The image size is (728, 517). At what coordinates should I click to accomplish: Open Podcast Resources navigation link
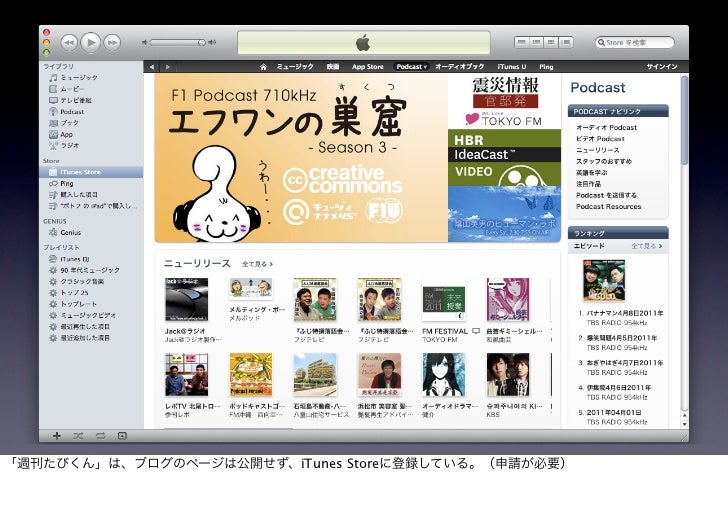[609, 207]
